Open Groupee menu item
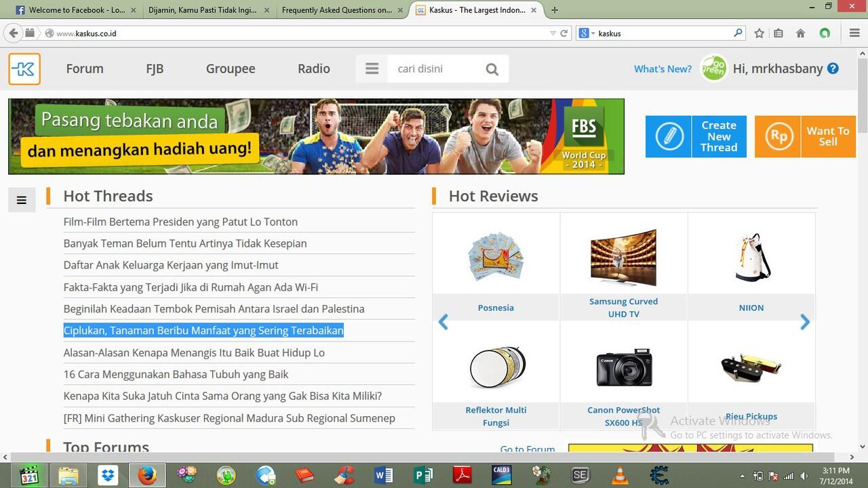 tap(231, 68)
